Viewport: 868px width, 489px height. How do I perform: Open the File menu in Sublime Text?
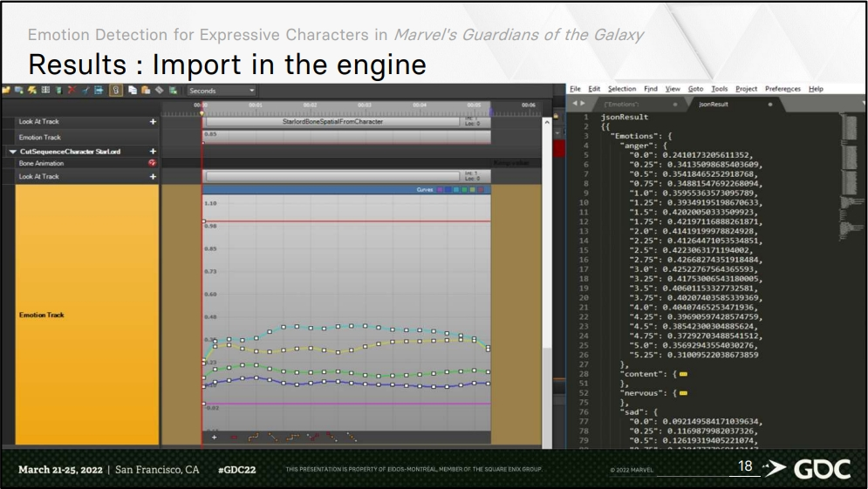[575, 89]
